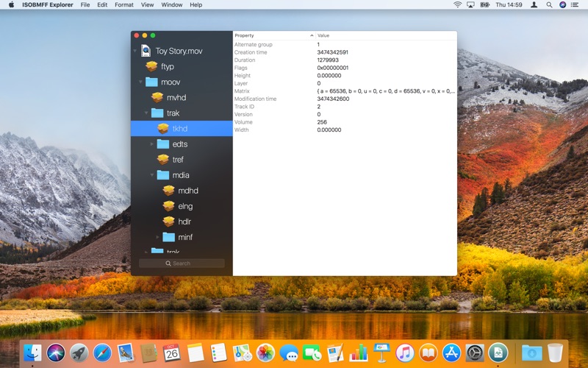
Task: Open Keynote in the Dock
Action: coord(381,353)
